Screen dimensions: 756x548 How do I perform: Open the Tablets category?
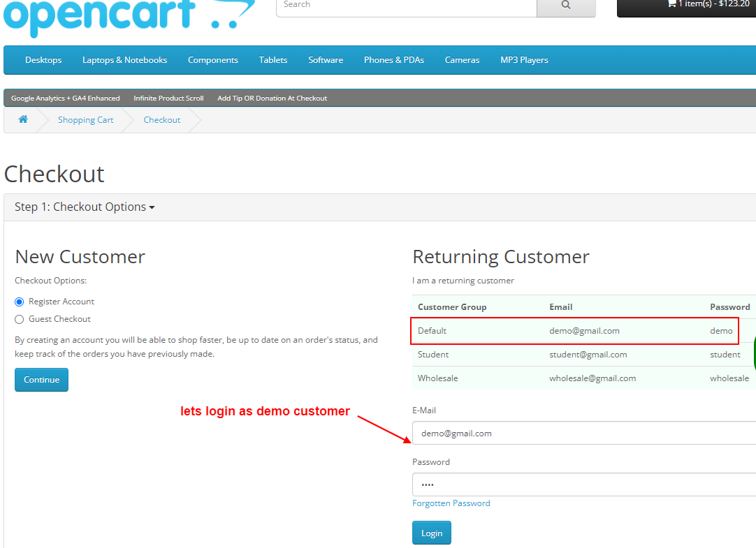[x=272, y=60]
